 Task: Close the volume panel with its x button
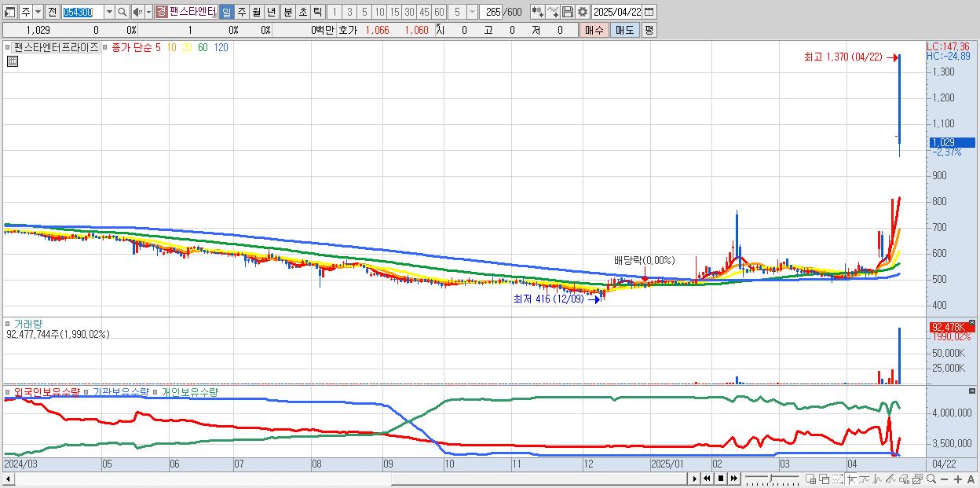(971, 322)
